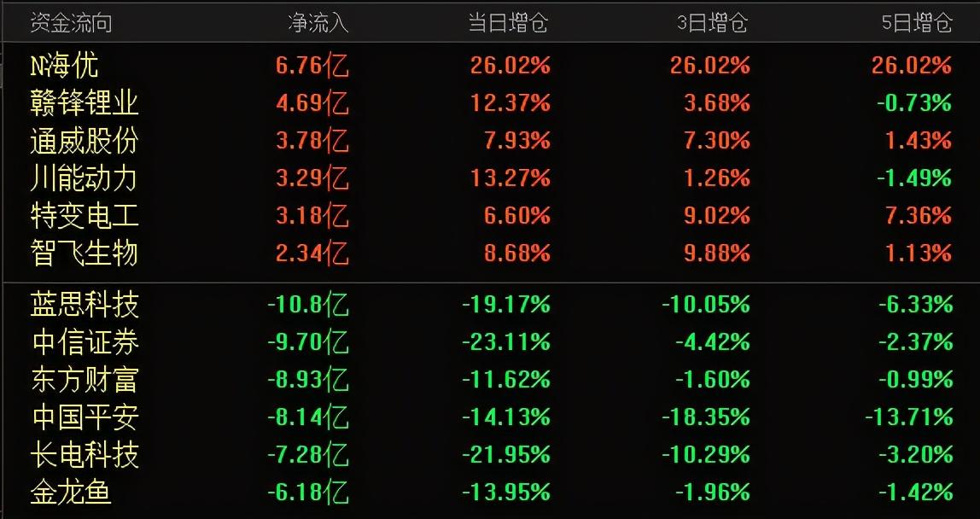Click 中国平安 daily value -14.13%
The height and width of the screenshot is (519, 980).
(505, 417)
